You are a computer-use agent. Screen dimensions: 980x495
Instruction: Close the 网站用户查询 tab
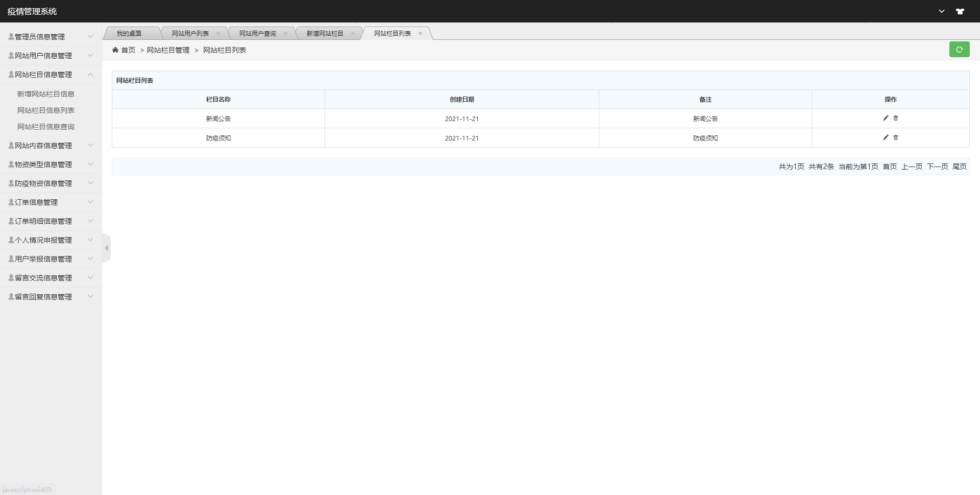285,34
